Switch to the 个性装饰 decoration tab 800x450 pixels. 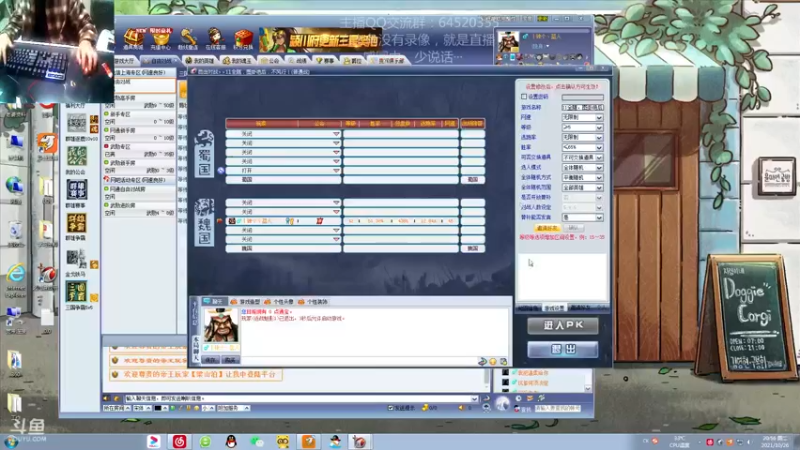[x=313, y=302]
